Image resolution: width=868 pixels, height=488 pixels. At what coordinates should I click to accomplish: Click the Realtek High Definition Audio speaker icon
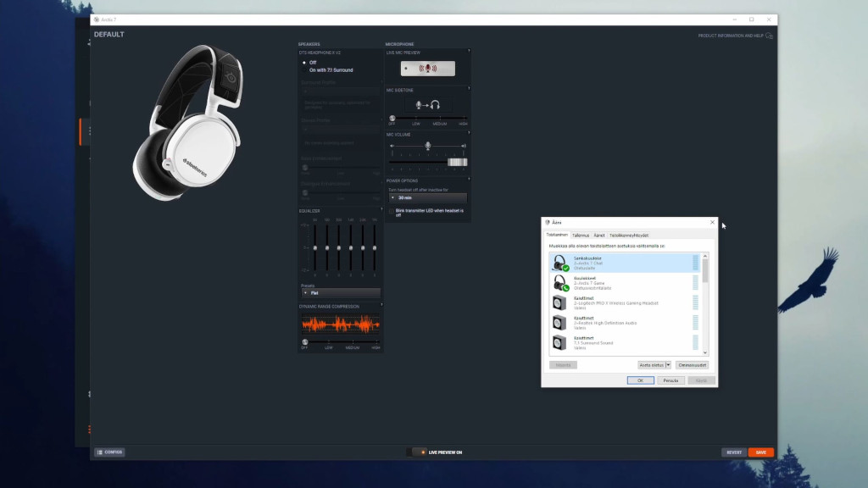(559, 323)
